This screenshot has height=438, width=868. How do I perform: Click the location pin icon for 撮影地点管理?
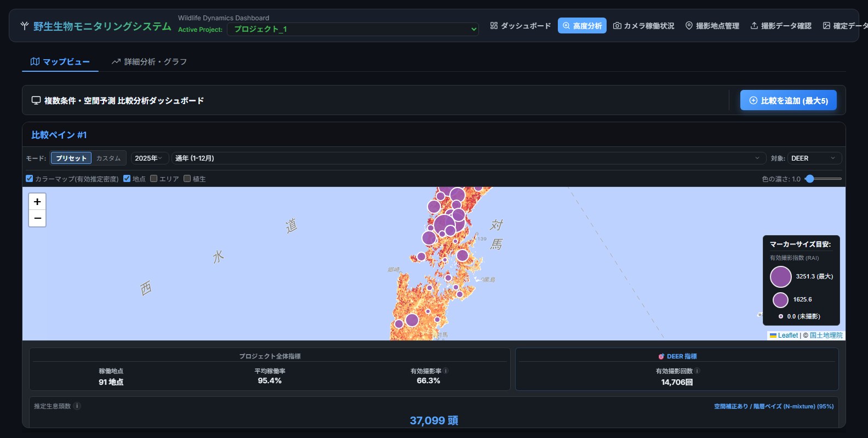click(x=689, y=26)
